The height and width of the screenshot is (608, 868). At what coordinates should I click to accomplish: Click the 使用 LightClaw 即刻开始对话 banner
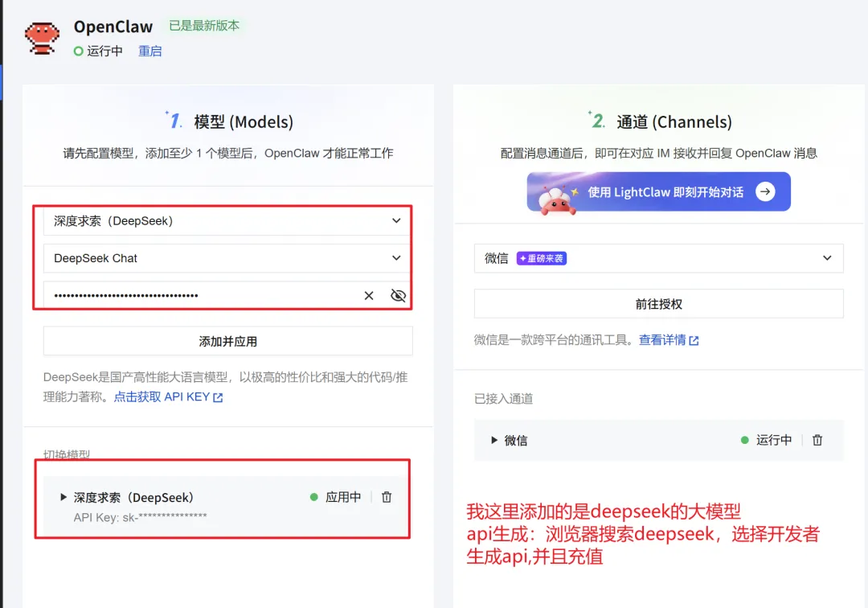pyautogui.click(x=659, y=192)
